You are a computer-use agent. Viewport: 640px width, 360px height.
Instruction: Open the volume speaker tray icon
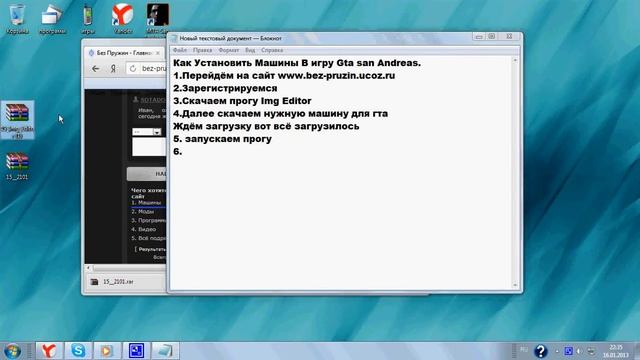click(x=579, y=351)
